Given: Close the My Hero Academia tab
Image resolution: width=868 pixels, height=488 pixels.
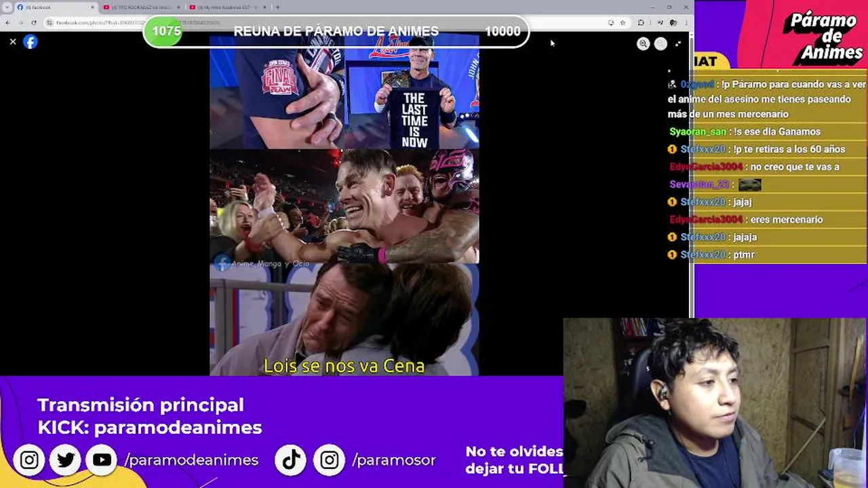Looking at the screenshot, I should coord(265,7).
